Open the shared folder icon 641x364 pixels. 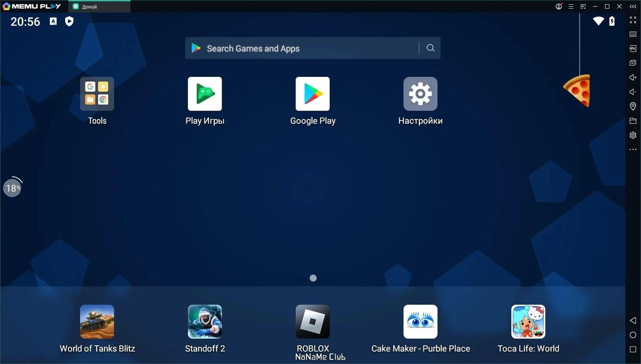[x=633, y=121]
